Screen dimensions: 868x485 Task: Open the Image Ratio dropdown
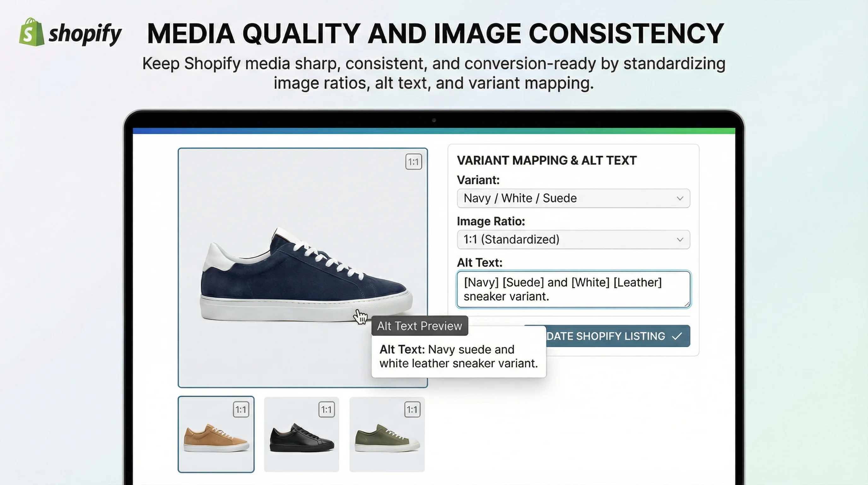[573, 239]
